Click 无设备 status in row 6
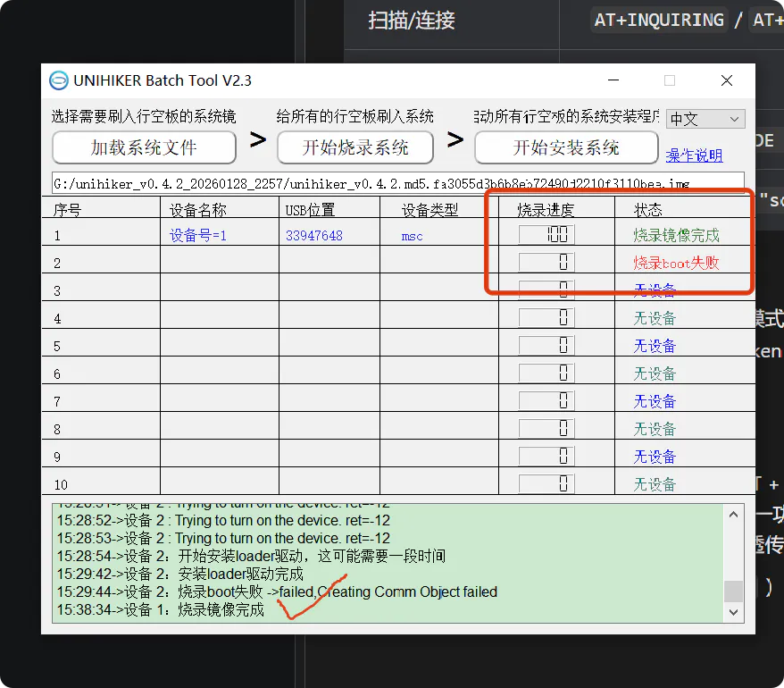The height and width of the screenshot is (688, 784). tap(655, 373)
